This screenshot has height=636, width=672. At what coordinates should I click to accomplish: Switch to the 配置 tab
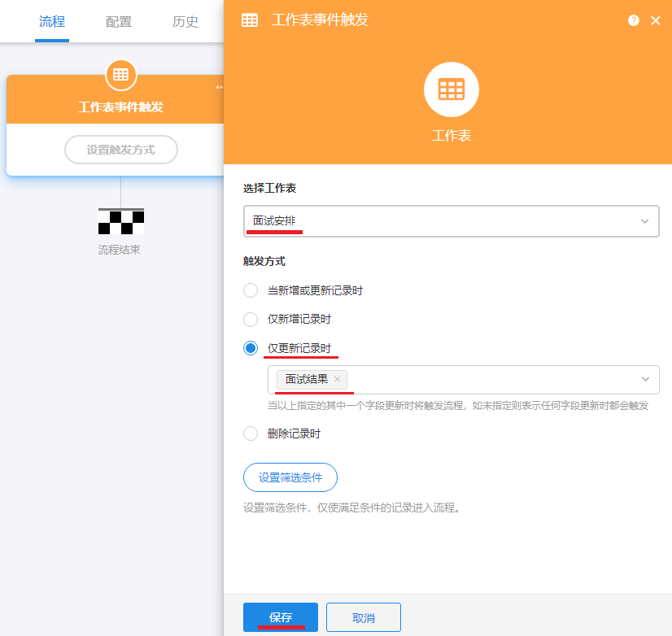tap(119, 22)
